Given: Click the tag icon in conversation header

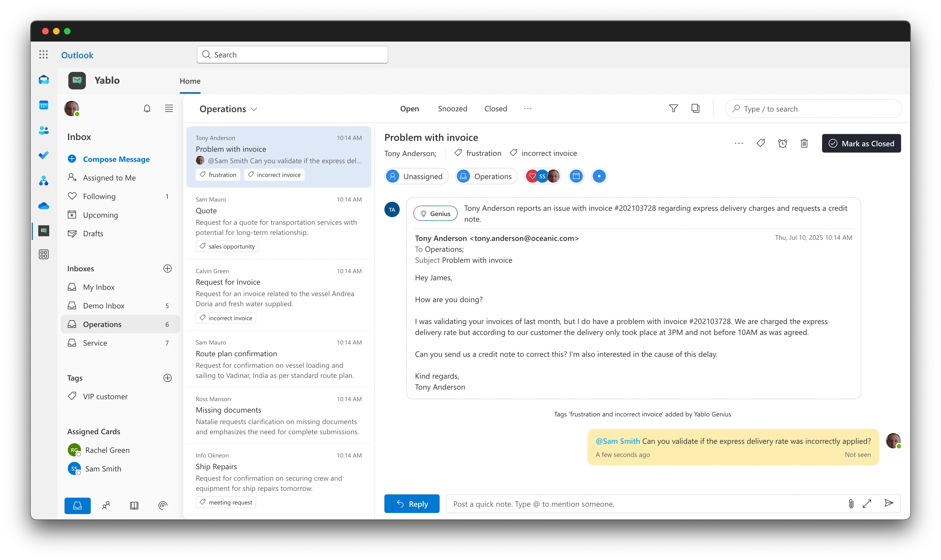Looking at the screenshot, I should click(760, 143).
